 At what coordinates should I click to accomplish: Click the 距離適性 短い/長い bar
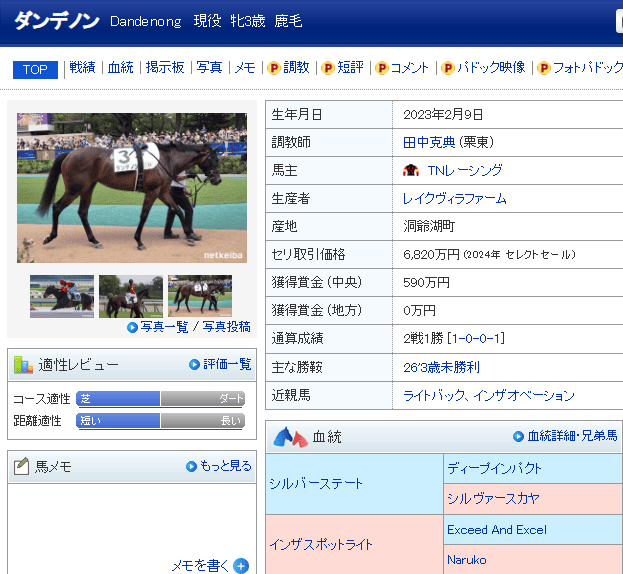161,421
